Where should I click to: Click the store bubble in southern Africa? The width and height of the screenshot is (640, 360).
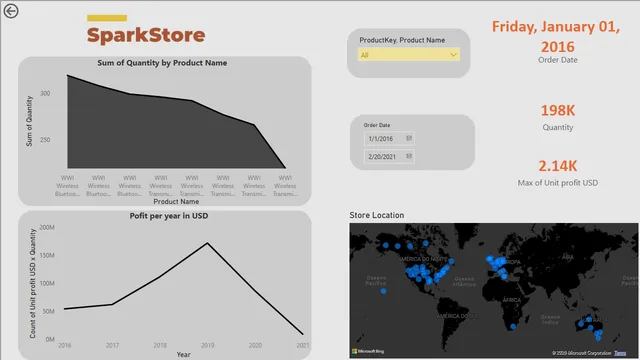click(513, 327)
